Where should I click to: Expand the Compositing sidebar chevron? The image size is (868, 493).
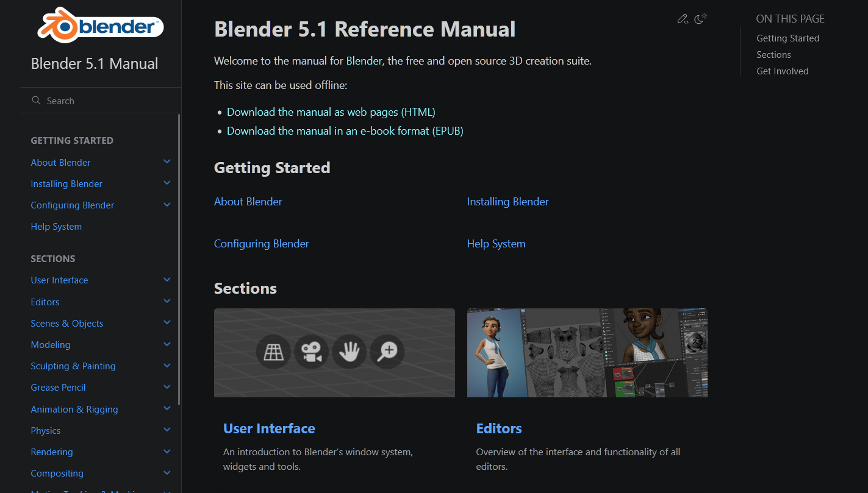click(x=167, y=473)
